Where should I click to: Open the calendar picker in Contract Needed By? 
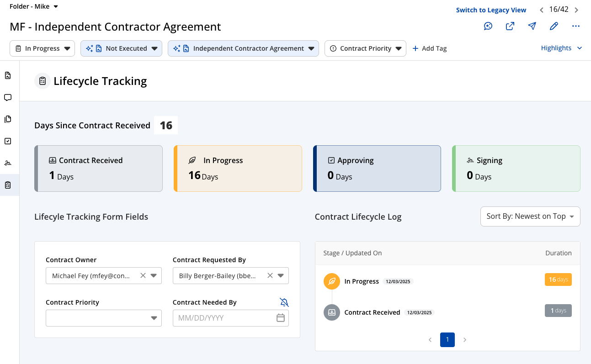pyautogui.click(x=281, y=318)
